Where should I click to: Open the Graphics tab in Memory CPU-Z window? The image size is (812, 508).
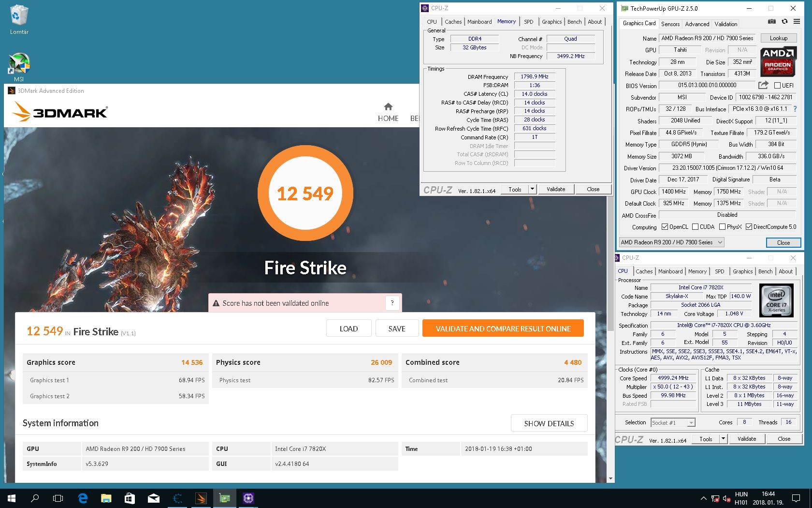(x=551, y=22)
